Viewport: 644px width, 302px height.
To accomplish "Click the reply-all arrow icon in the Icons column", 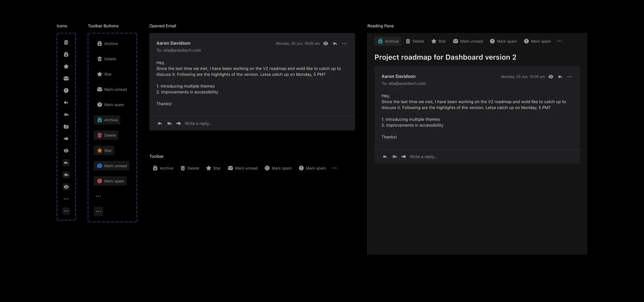I will 66,114.
